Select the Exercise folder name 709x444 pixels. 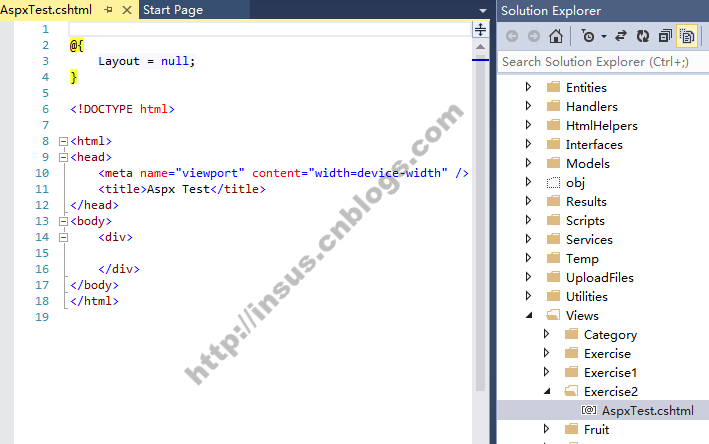[607, 354]
